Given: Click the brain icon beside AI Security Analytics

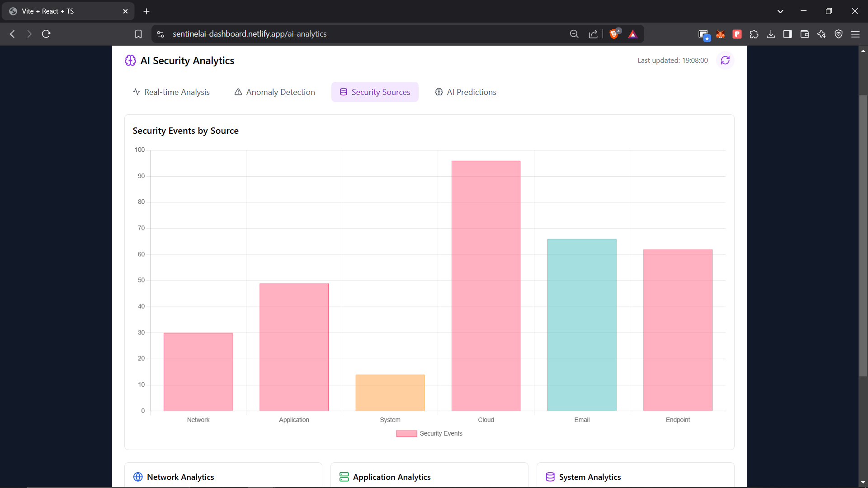Looking at the screenshot, I should [130, 61].
